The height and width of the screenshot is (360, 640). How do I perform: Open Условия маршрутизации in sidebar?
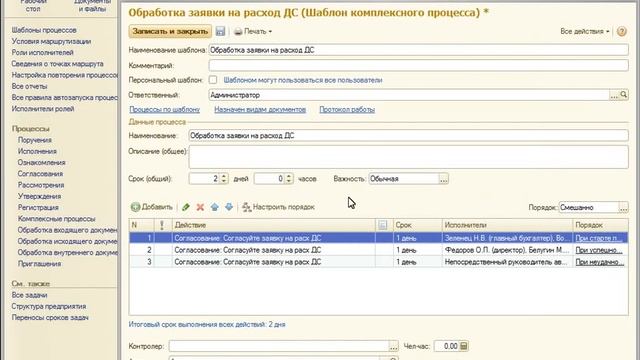(51, 41)
